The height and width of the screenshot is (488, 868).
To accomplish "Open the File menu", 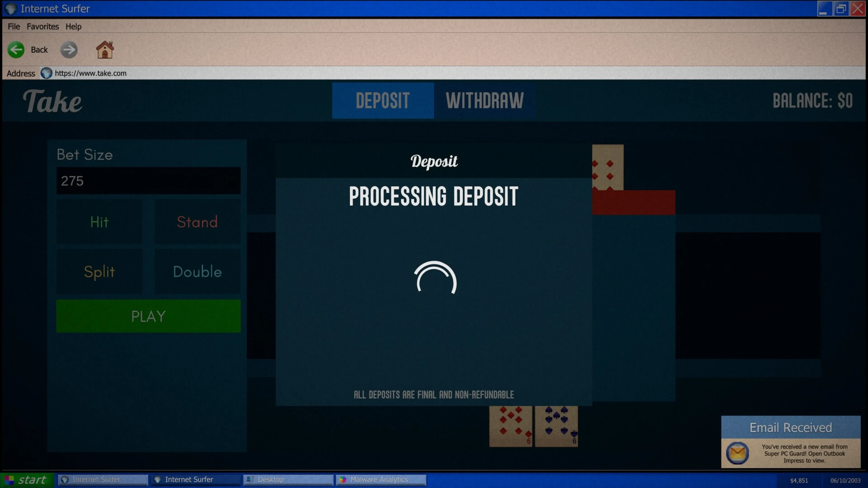I will (x=14, y=27).
